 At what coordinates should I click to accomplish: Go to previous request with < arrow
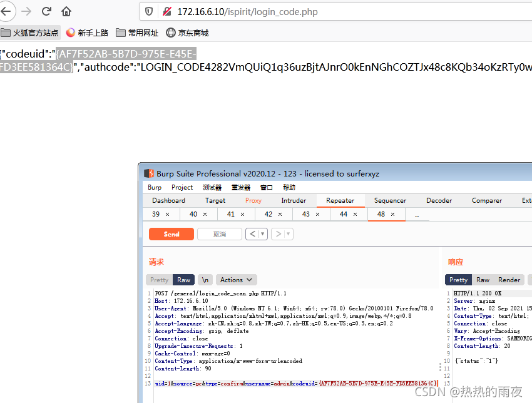click(x=252, y=233)
